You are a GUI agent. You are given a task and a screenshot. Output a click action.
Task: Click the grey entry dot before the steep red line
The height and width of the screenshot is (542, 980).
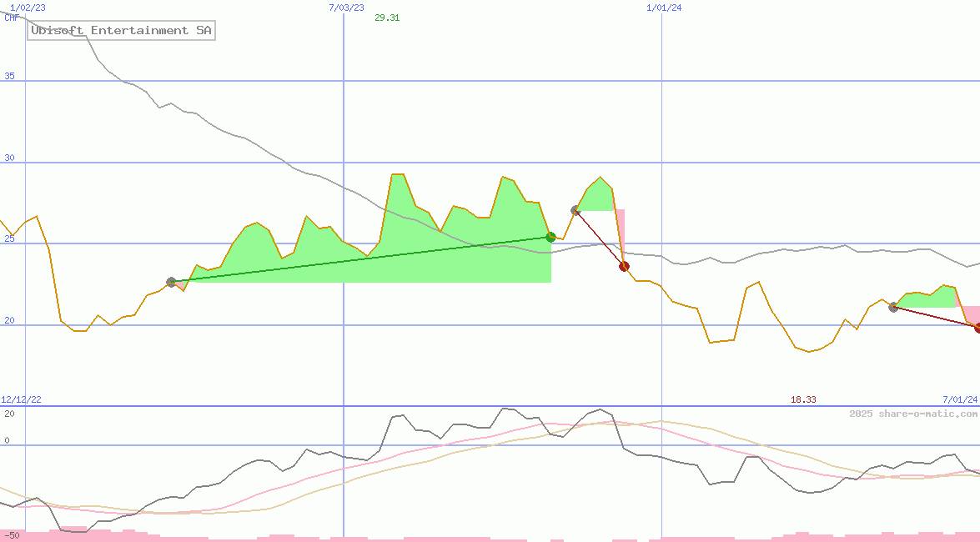click(x=575, y=210)
